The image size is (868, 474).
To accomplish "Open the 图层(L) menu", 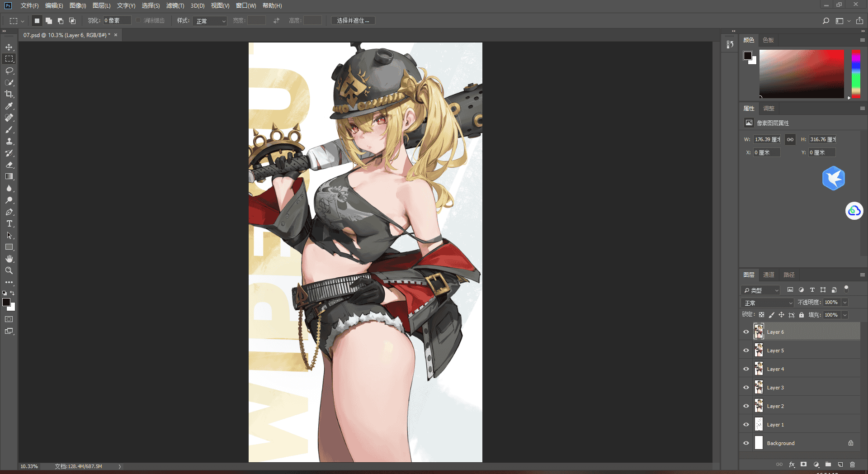I will 101,6.
